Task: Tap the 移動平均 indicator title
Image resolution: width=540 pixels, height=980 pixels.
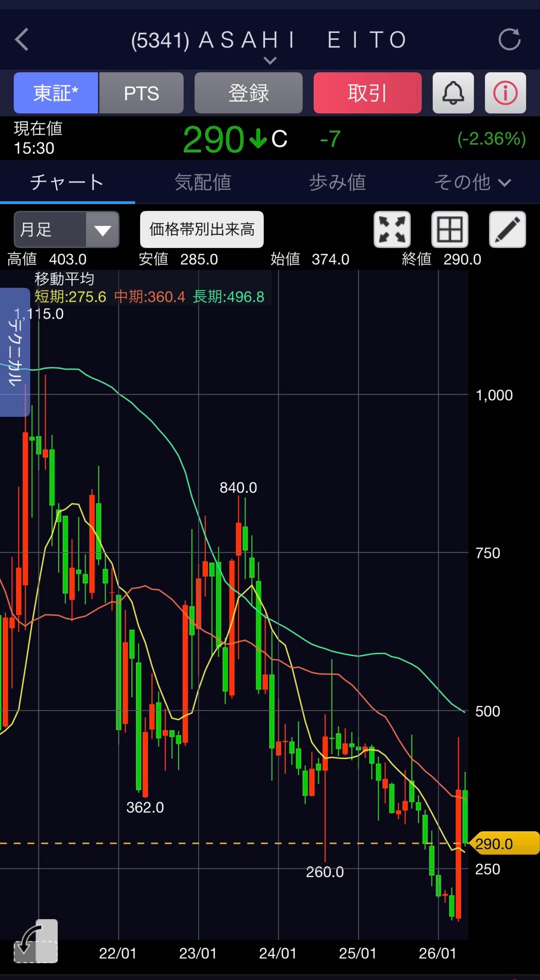Action: click(x=64, y=279)
